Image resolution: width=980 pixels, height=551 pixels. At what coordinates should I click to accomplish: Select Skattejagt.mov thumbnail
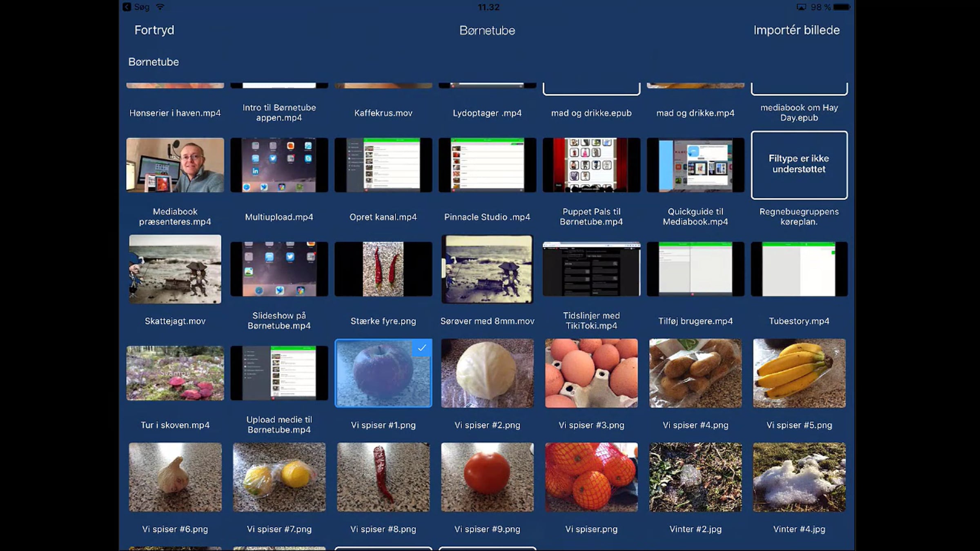tap(175, 269)
